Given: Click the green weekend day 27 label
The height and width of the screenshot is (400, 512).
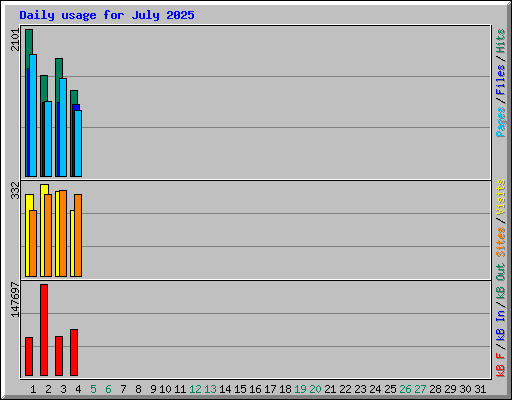Looking at the screenshot, I should coord(420,389).
